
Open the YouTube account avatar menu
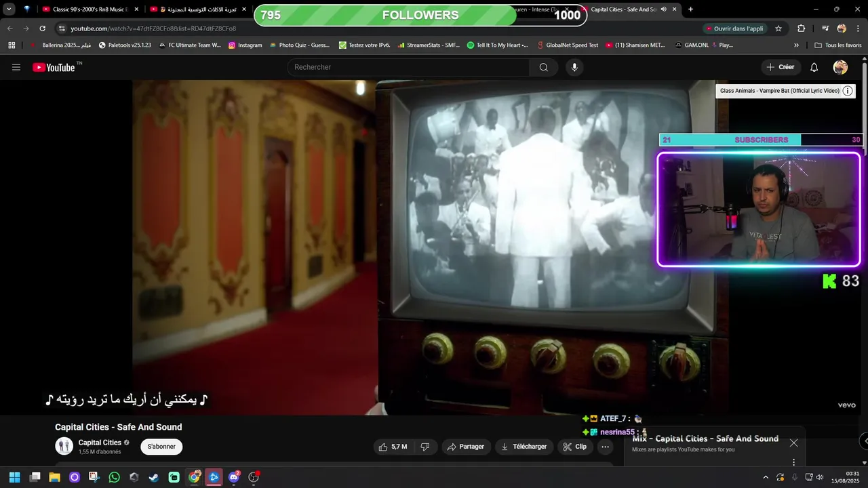point(840,67)
